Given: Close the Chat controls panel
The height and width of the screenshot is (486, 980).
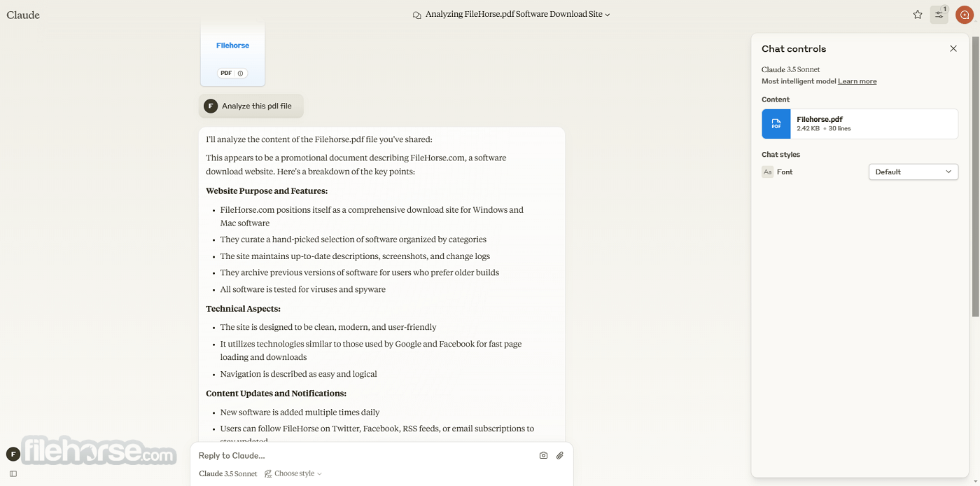Looking at the screenshot, I should (x=953, y=48).
